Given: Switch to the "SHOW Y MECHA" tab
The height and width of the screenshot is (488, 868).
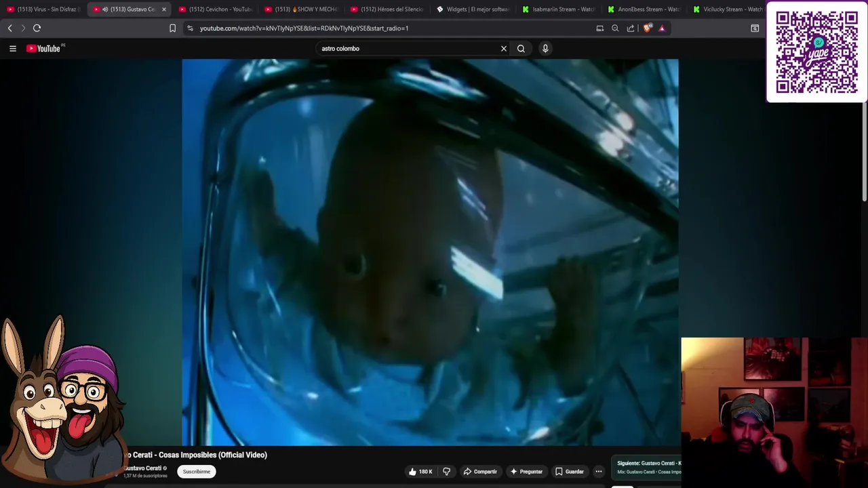Looking at the screenshot, I should 301,9.
